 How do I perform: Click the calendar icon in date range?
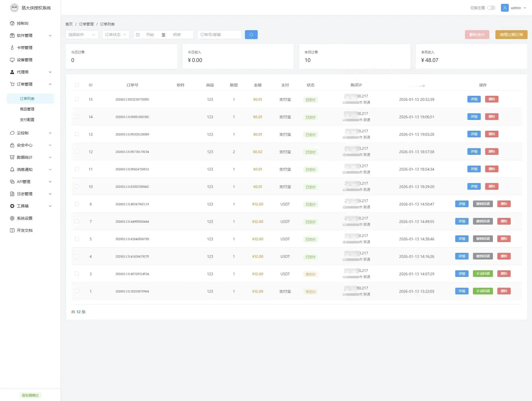click(138, 35)
